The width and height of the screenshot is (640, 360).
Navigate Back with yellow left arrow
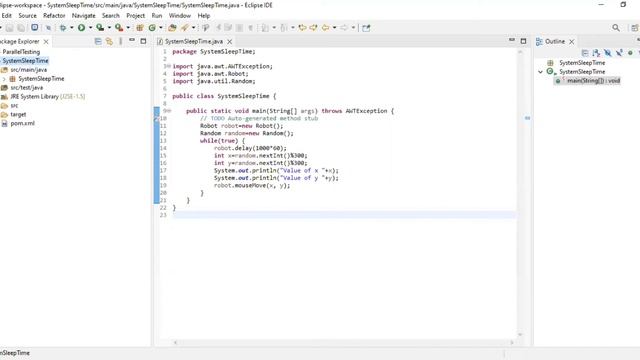[325, 28]
